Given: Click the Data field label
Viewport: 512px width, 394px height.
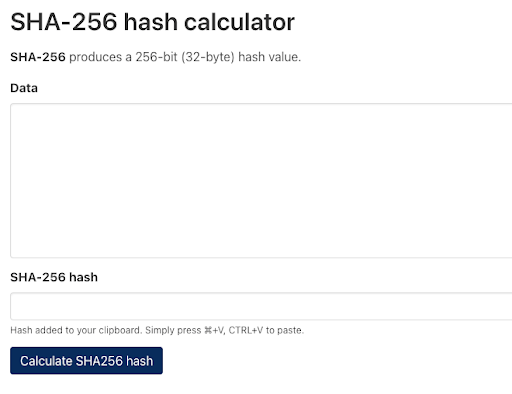Looking at the screenshot, I should (x=24, y=88).
